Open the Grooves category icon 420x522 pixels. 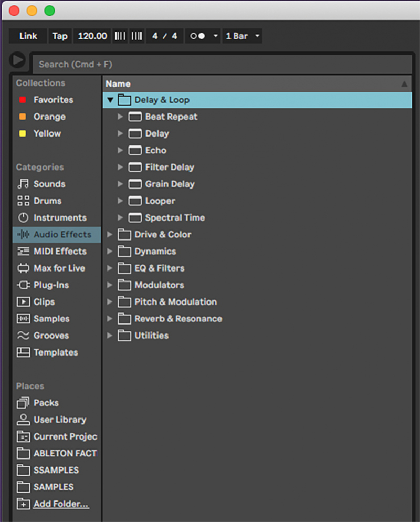23,336
